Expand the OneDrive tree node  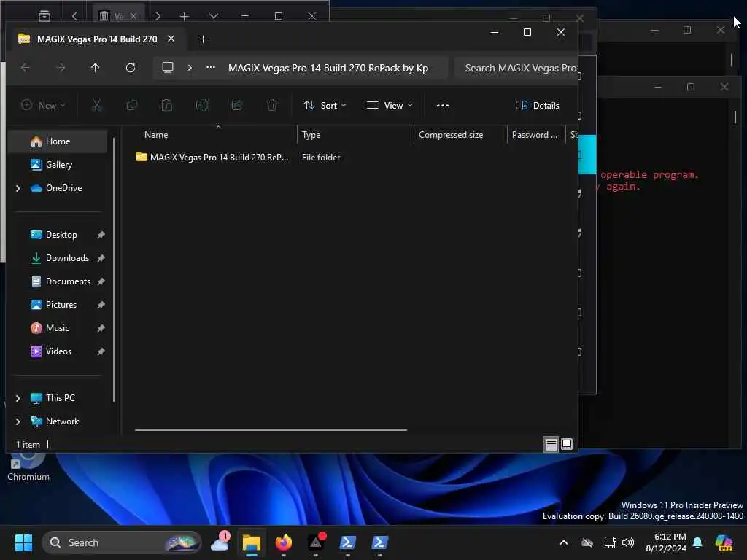[x=18, y=188]
